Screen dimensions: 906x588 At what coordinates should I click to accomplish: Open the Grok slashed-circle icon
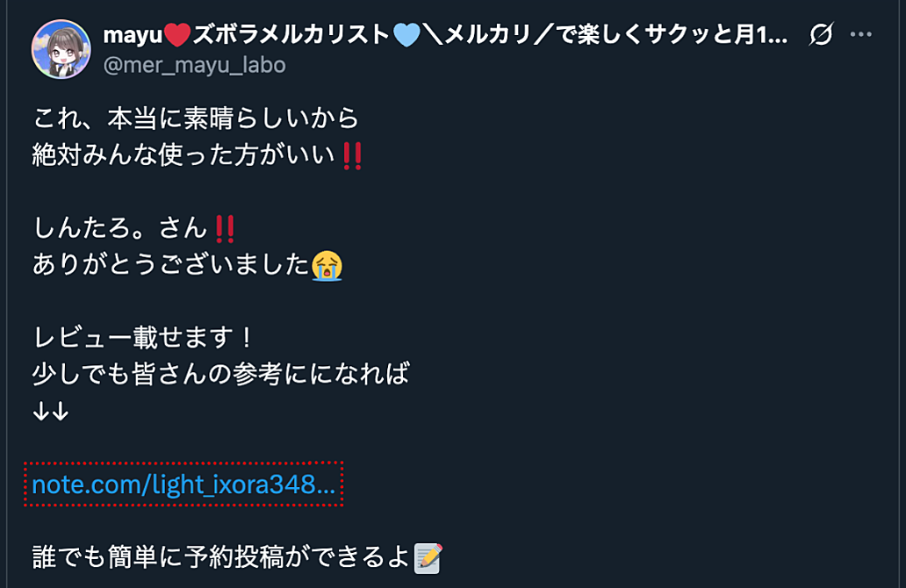pos(821,34)
